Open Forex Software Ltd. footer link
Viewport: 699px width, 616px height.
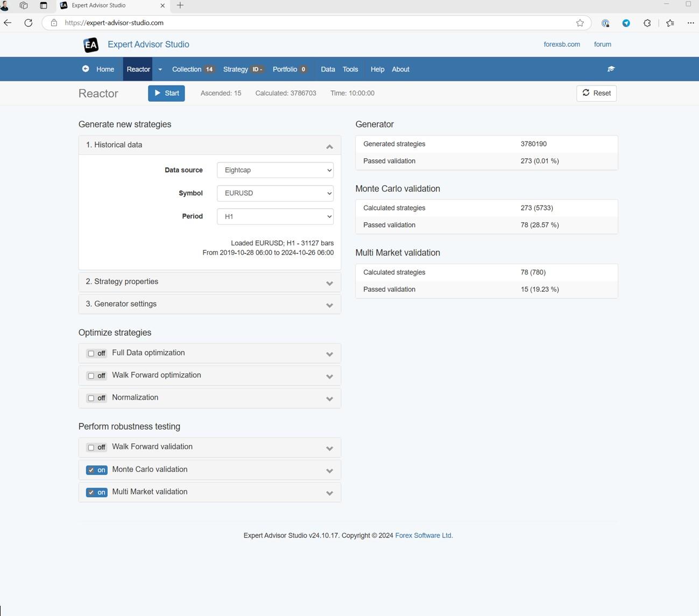click(x=424, y=535)
